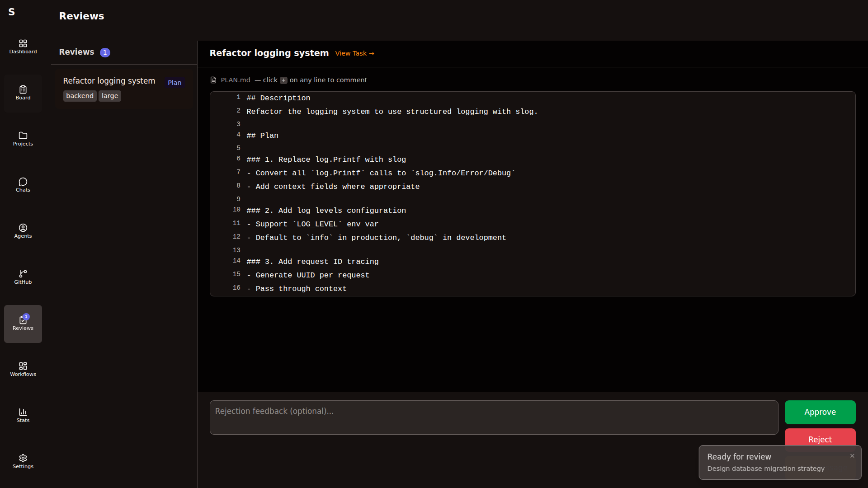
Task: Go to the Board view icon
Action: [x=23, y=93]
